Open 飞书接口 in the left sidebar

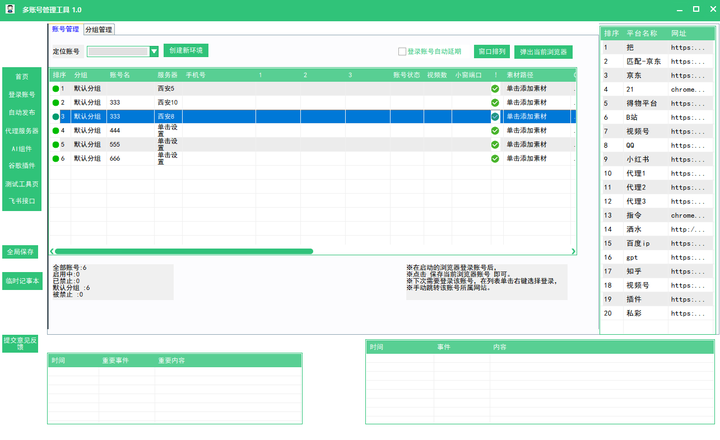point(22,201)
